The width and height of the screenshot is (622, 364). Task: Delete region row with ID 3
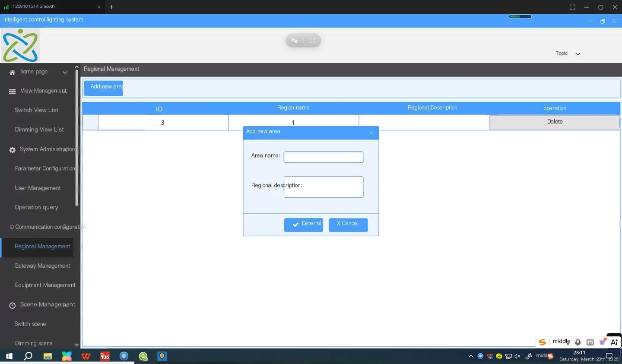coord(554,122)
